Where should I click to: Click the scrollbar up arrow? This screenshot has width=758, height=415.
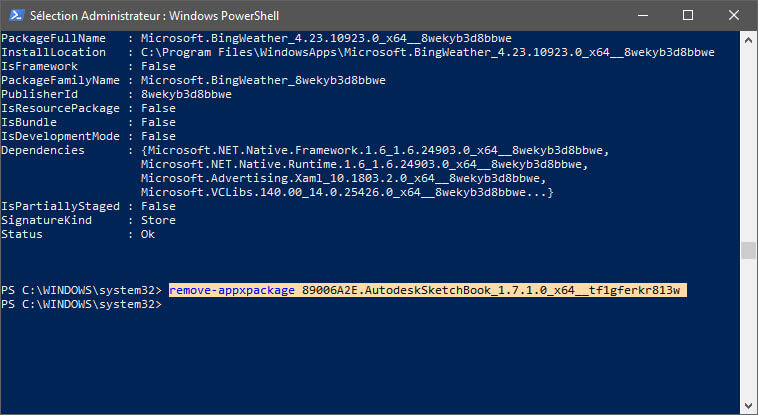pos(748,39)
